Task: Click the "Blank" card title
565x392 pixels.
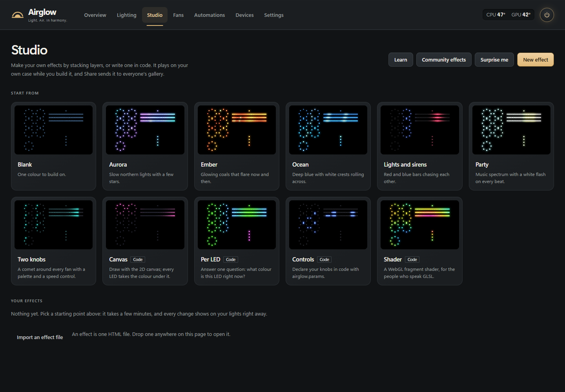Action: coord(25,165)
